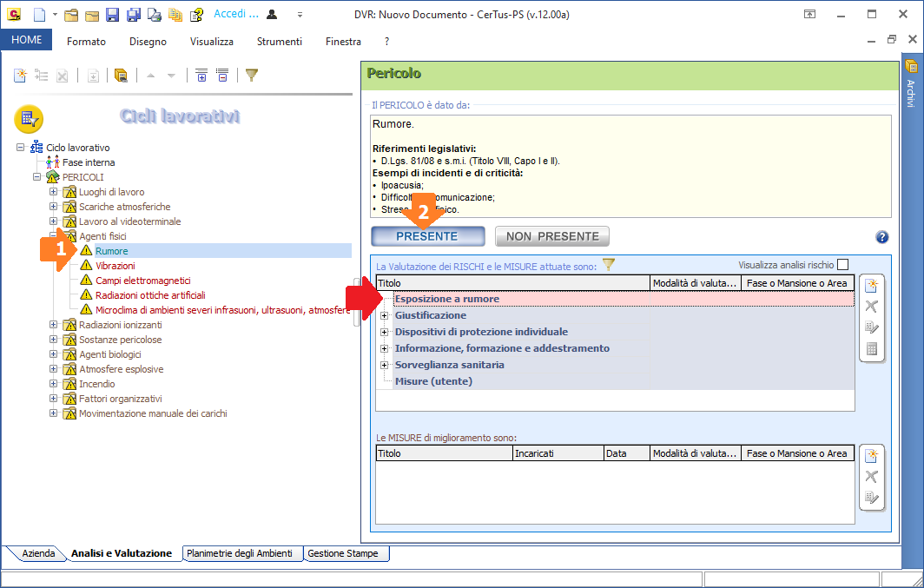Expand the Scariche atmosferiche node
Viewport: 924px width, 588px height.
tap(54, 206)
